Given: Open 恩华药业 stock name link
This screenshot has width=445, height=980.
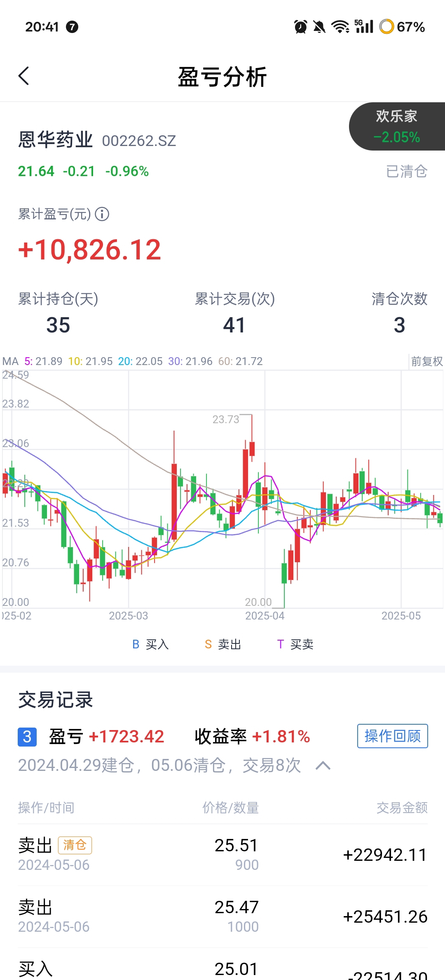Looking at the screenshot, I should click(x=56, y=139).
